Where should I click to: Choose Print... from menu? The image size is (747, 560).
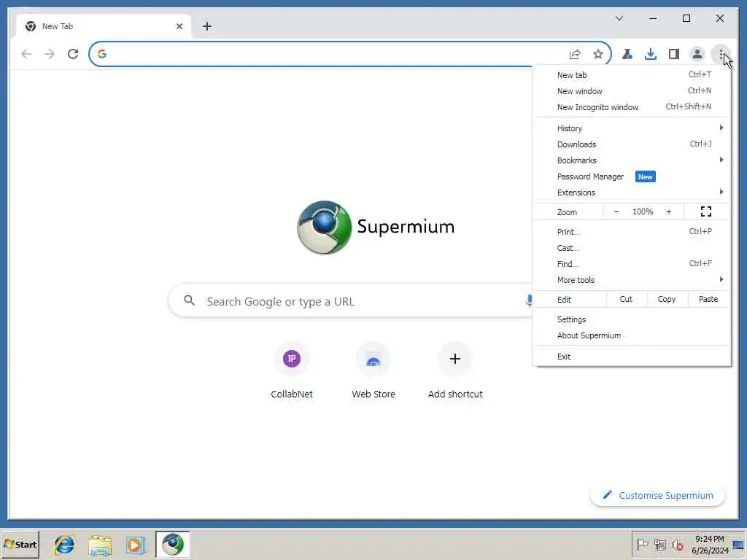click(x=632, y=232)
